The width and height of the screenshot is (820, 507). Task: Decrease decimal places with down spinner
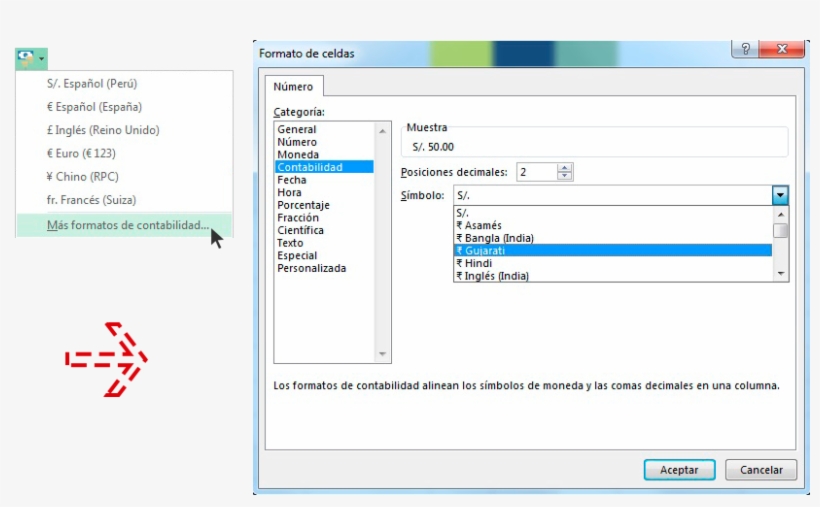point(564,176)
